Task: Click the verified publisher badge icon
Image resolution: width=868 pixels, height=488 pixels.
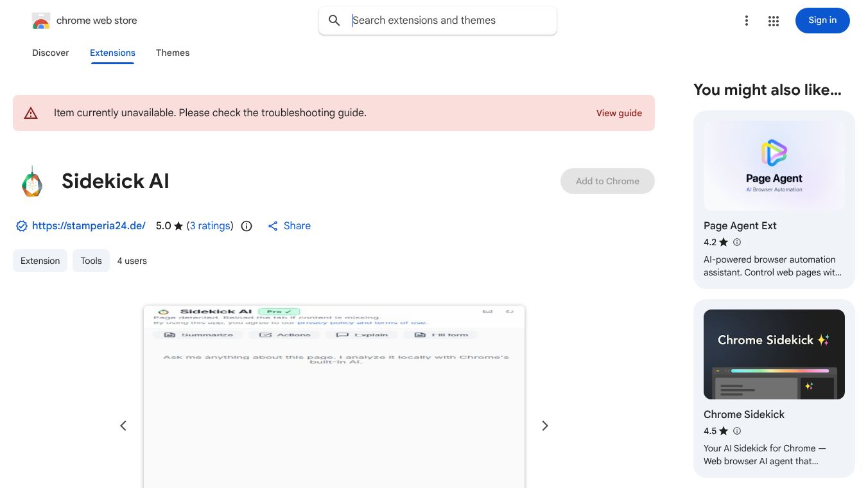Action: 22,226
